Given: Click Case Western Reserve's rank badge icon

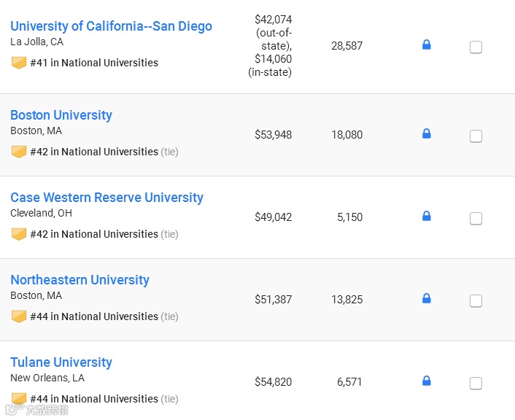Looking at the screenshot, I should click(19, 234).
